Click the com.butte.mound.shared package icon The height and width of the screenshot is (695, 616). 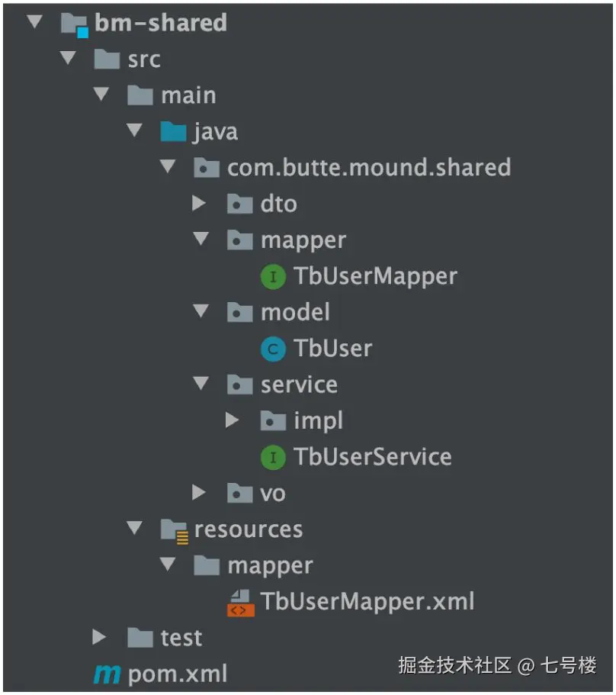[207, 168]
